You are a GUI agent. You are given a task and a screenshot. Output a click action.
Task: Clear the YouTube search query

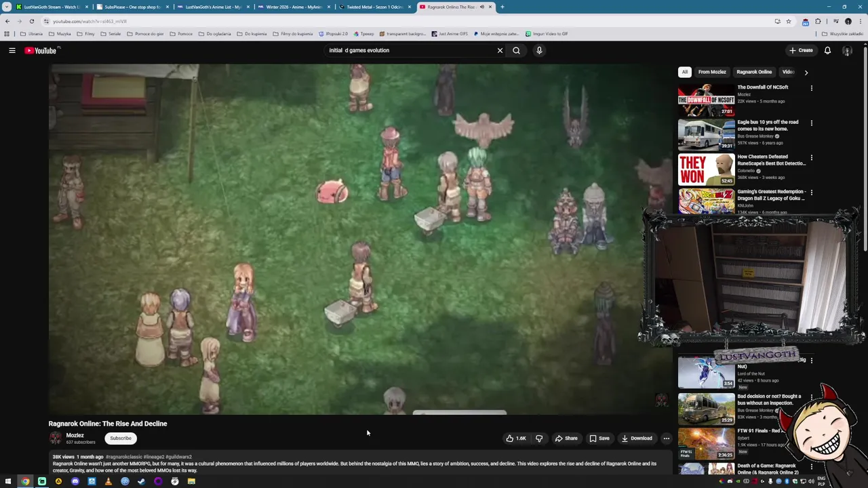pyautogui.click(x=500, y=50)
